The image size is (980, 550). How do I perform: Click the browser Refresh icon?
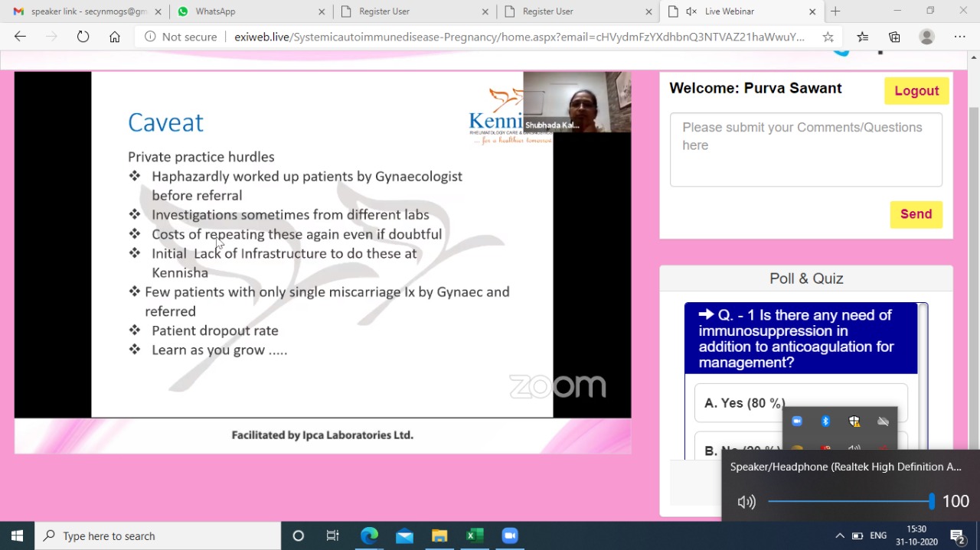[83, 37]
